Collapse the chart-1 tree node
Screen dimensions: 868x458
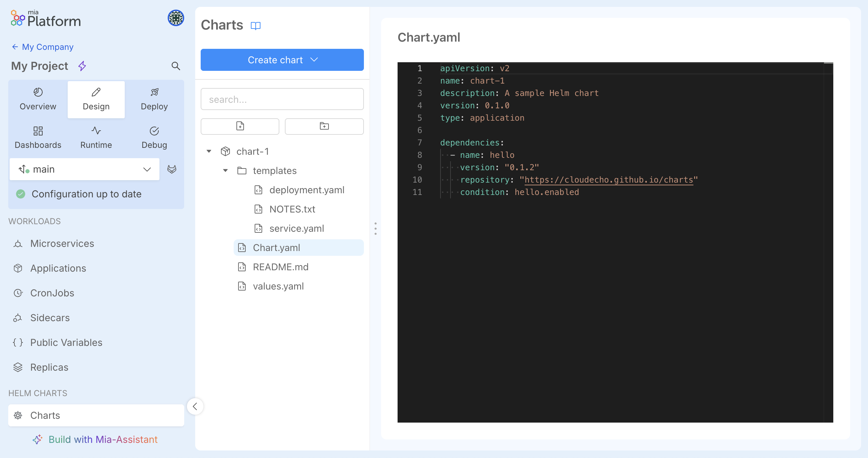tap(209, 151)
